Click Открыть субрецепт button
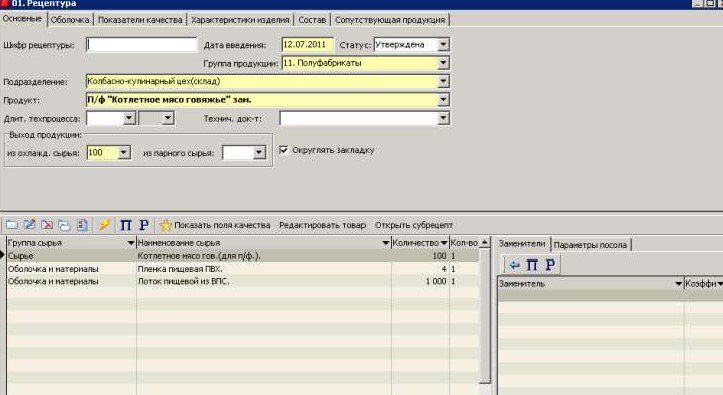The width and height of the screenshot is (723, 395). click(x=414, y=225)
